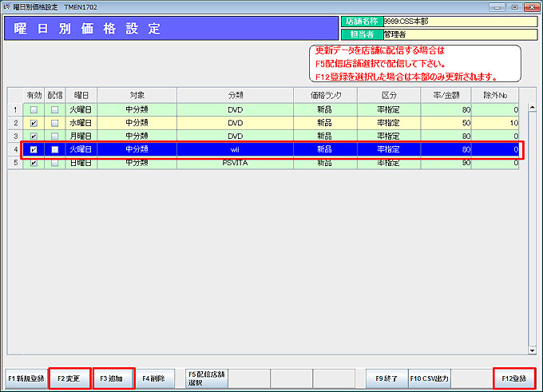Click the F2 変更 button
The height and width of the screenshot is (392, 543).
69,378
